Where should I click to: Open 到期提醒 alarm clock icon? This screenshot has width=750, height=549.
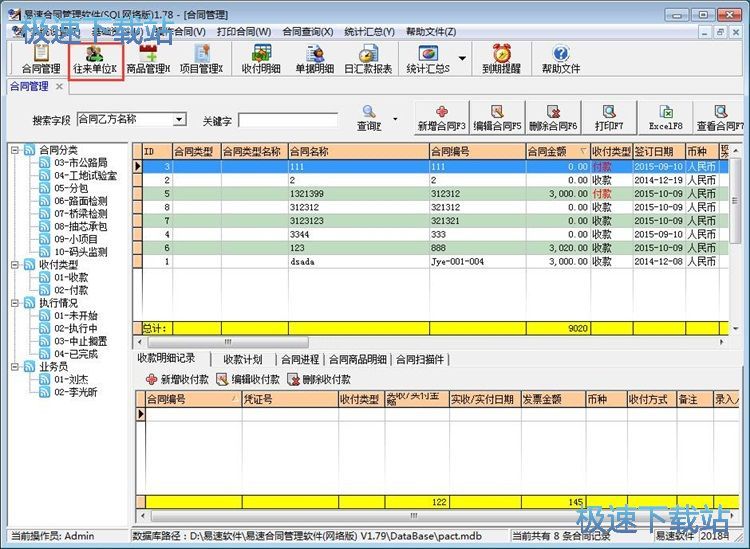coord(502,59)
